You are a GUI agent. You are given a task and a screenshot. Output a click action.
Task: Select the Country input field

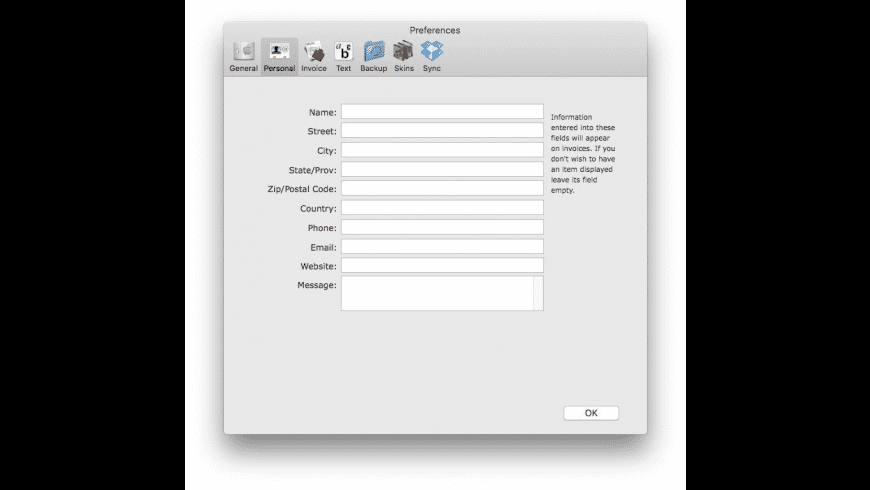click(442, 208)
